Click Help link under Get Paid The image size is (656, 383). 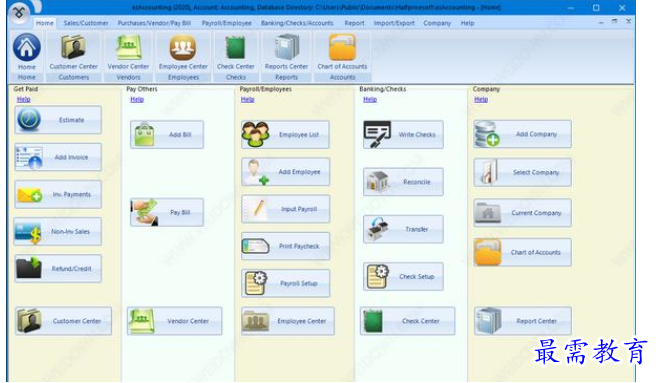23,99
